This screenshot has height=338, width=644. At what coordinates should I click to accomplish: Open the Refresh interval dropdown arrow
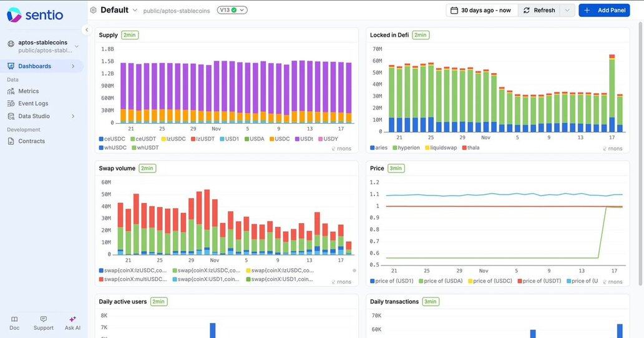(567, 10)
